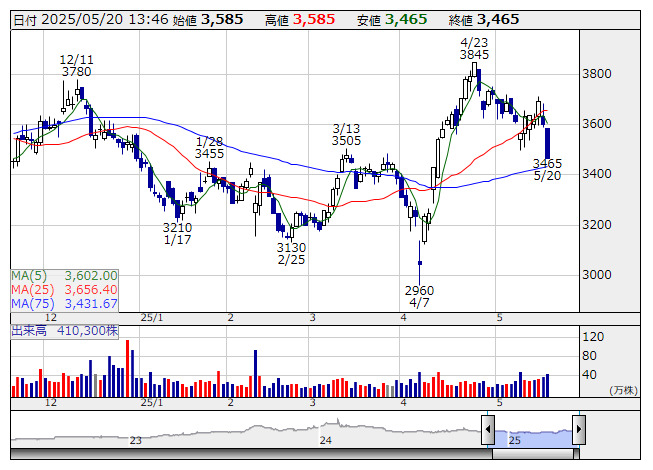Image resolution: width=653 pixels, height=470 pixels.
Task: Click the 3/13 3505 annotation
Action: click(346, 134)
